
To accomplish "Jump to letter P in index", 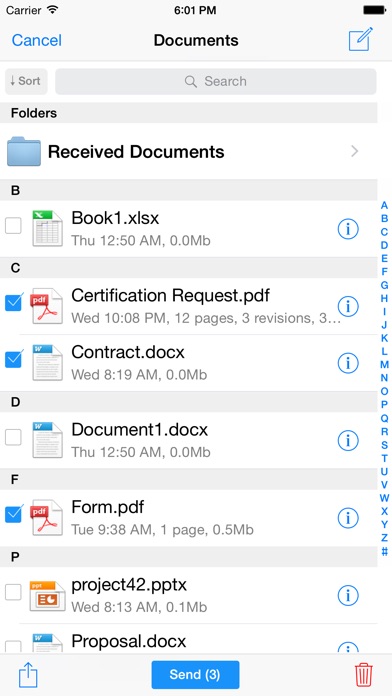I will pyautogui.click(x=384, y=404).
